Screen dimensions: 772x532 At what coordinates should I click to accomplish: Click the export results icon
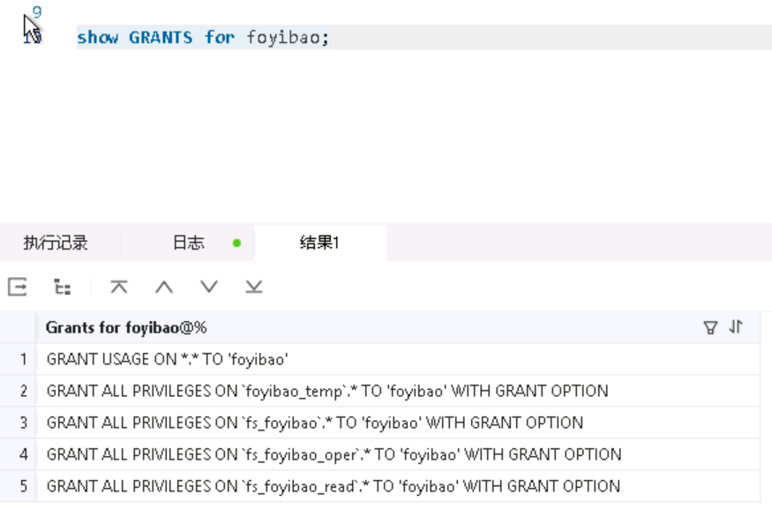click(x=18, y=287)
